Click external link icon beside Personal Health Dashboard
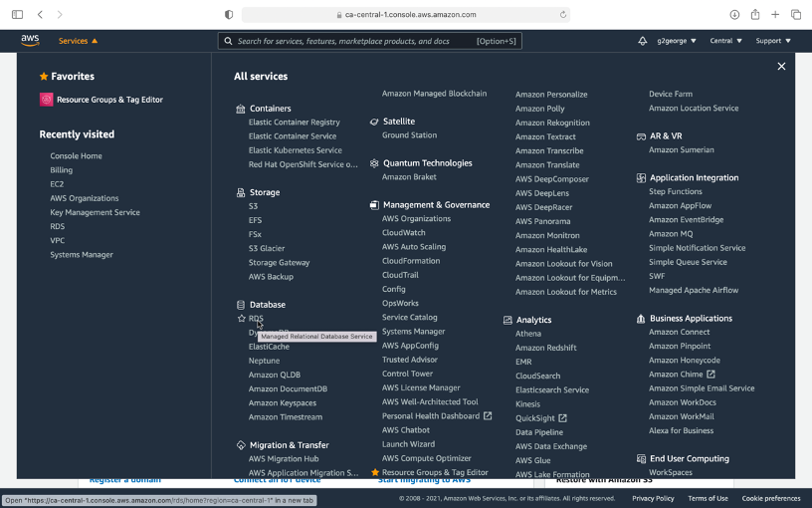812x508 pixels. coord(488,415)
